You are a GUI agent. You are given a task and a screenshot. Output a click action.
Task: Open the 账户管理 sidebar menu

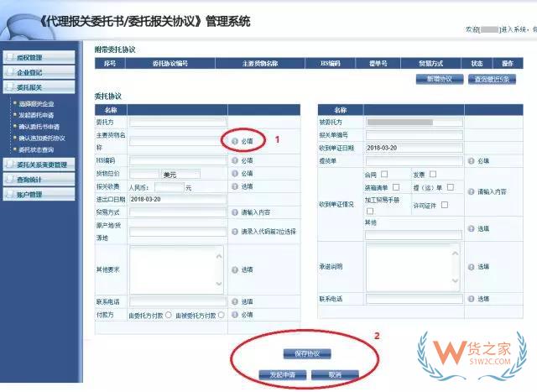[39, 194]
